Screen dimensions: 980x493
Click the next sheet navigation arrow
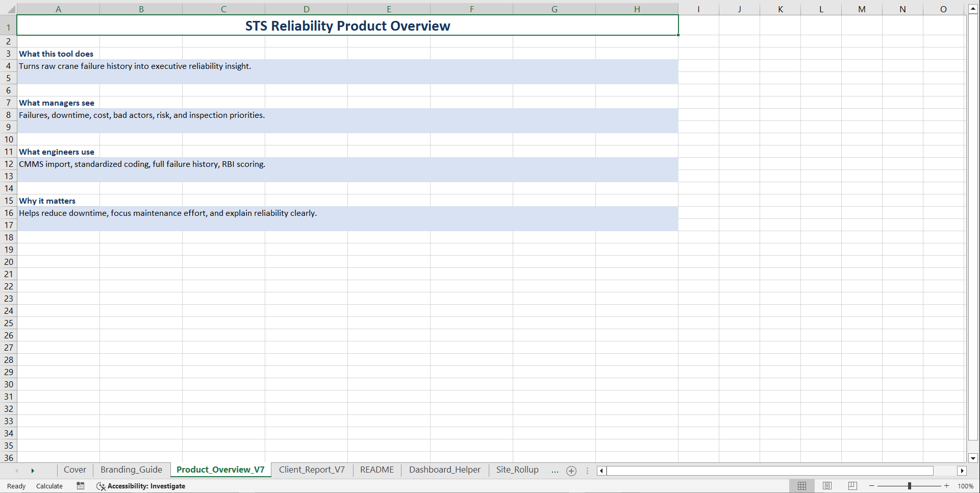33,471
